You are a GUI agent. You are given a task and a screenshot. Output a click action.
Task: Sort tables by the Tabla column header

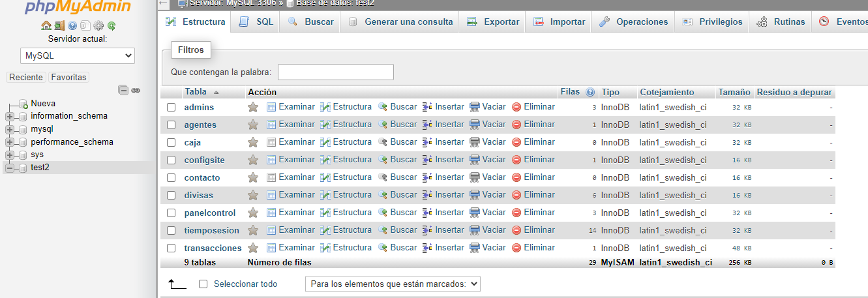pyautogui.click(x=196, y=92)
